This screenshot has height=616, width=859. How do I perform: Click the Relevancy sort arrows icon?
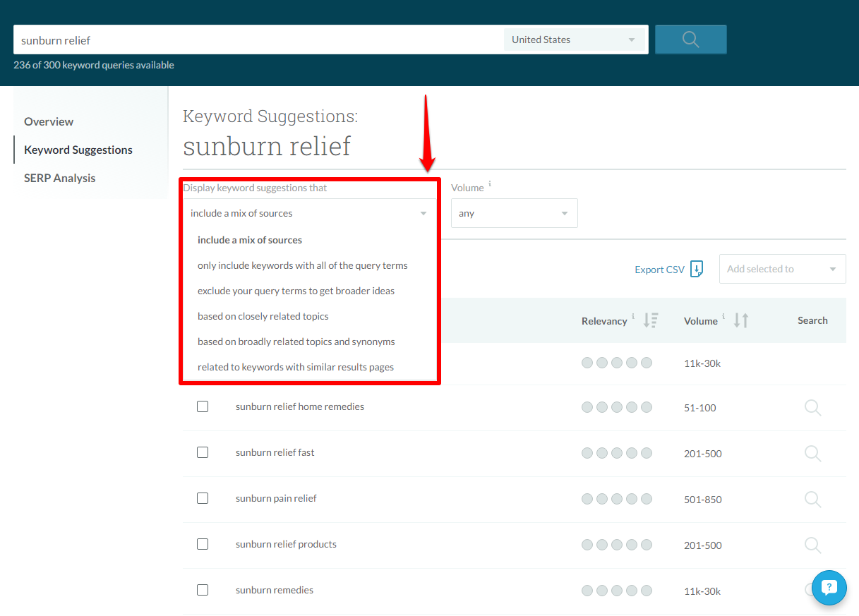tap(651, 320)
